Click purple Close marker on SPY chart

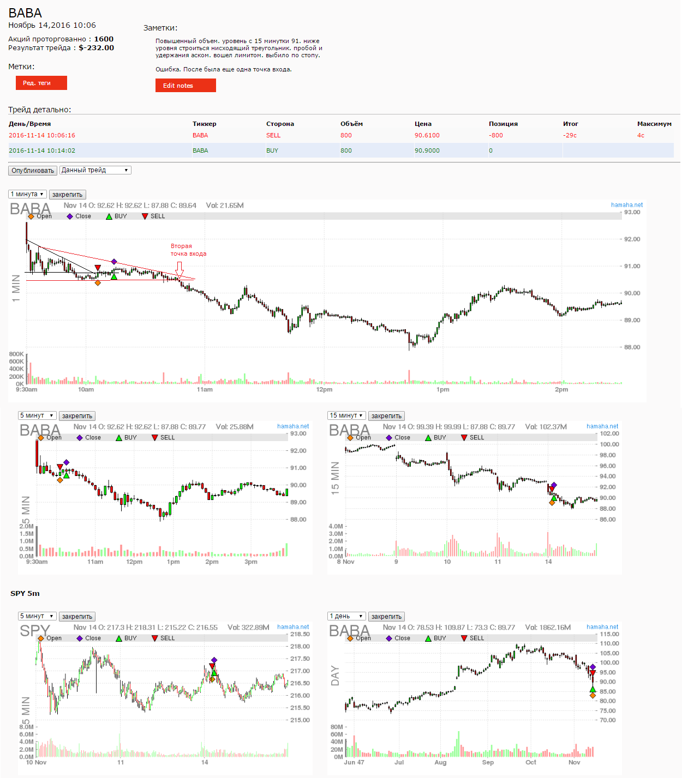pos(214,660)
